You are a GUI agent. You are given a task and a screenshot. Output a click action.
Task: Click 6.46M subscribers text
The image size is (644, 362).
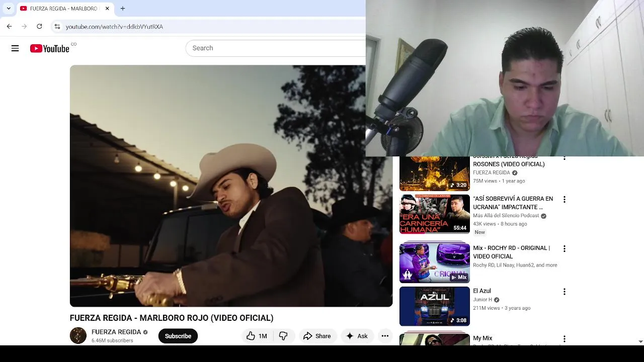[112, 340]
